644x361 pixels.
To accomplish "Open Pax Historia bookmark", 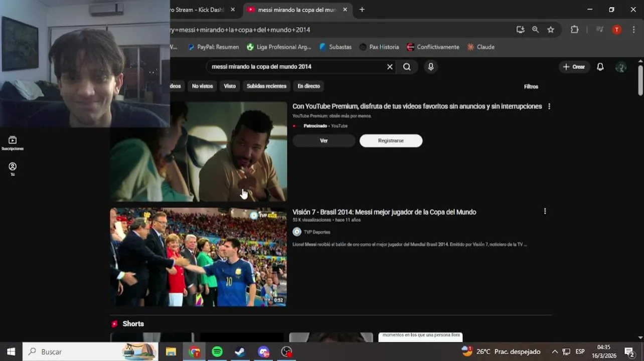I will point(379,47).
